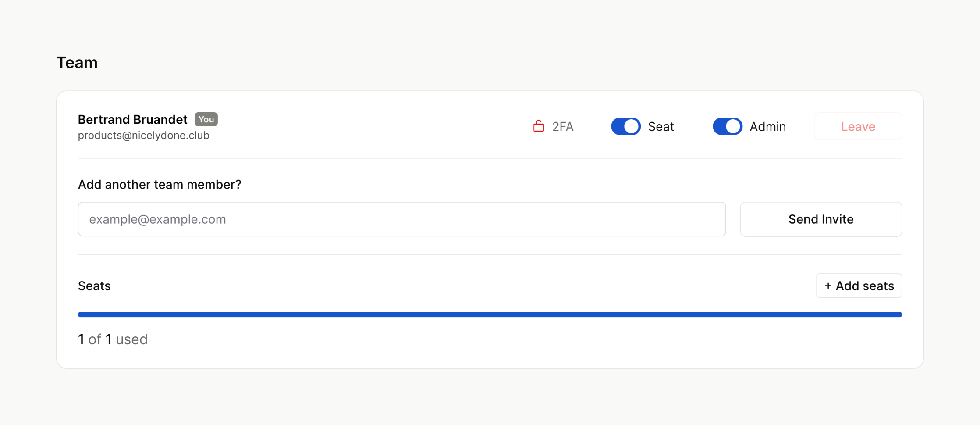The width and height of the screenshot is (980, 425).
Task: Disable the Admin toggle switch
Action: pyautogui.click(x=728, y=126)
